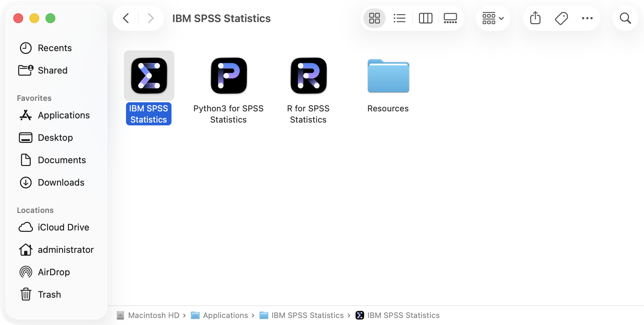Minimize the window with yellow button
The width and height of the screenshot is (644, 325).
point(34,18)
